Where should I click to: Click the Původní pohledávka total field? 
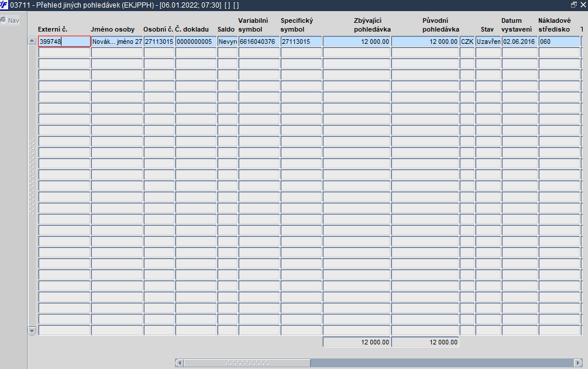click(425, 342)
